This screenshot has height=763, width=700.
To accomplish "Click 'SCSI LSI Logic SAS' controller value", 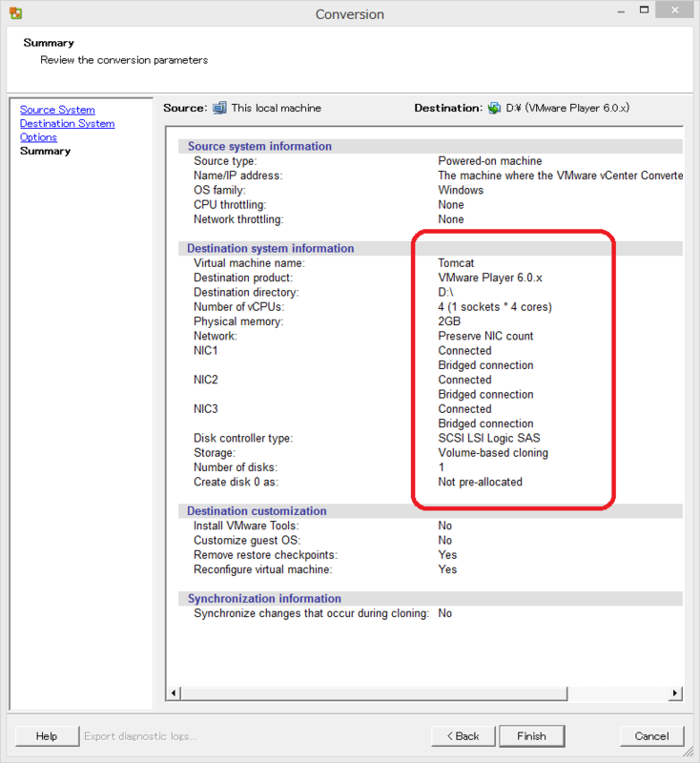I will coord(489,438).
